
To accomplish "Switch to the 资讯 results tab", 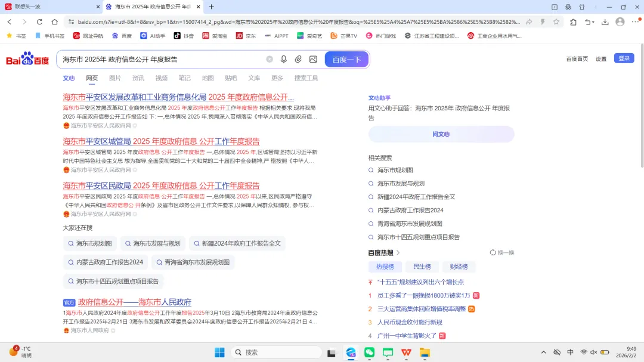I will [138, 78].
